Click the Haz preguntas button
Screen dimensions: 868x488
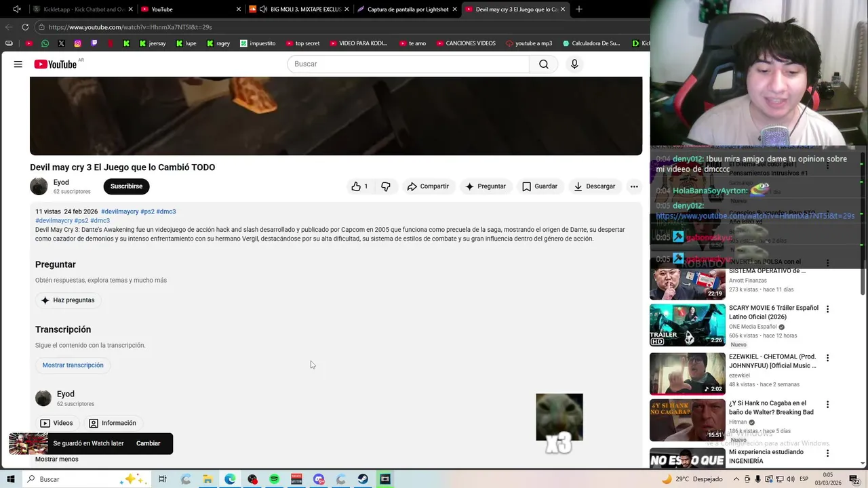pos(68,300)
